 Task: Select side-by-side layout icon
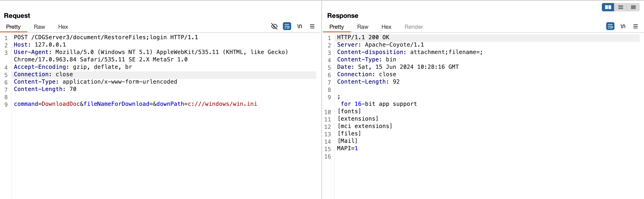point(608,7)
